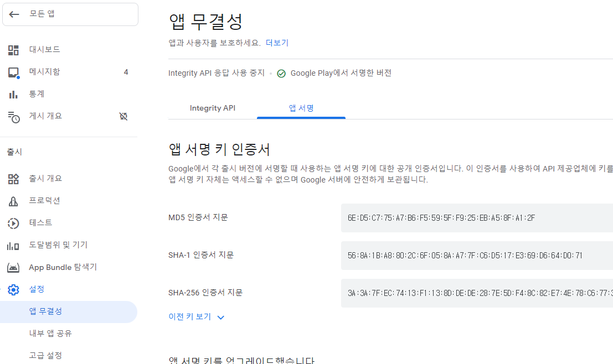The height and width of the screenshot is (364, 613).
Task: Click the 앱 서명 키 인증서 heading
Action: pos(219,149)
